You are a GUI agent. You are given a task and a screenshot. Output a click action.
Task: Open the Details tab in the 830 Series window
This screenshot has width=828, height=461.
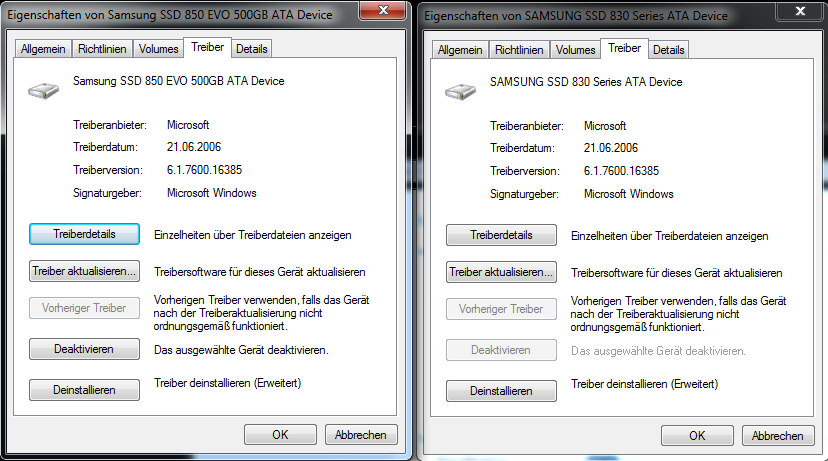tap(669, 50)
